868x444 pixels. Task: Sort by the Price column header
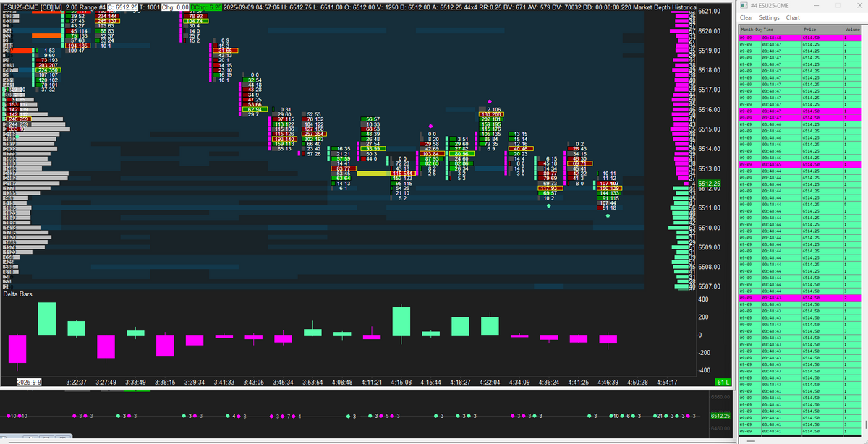809,30
